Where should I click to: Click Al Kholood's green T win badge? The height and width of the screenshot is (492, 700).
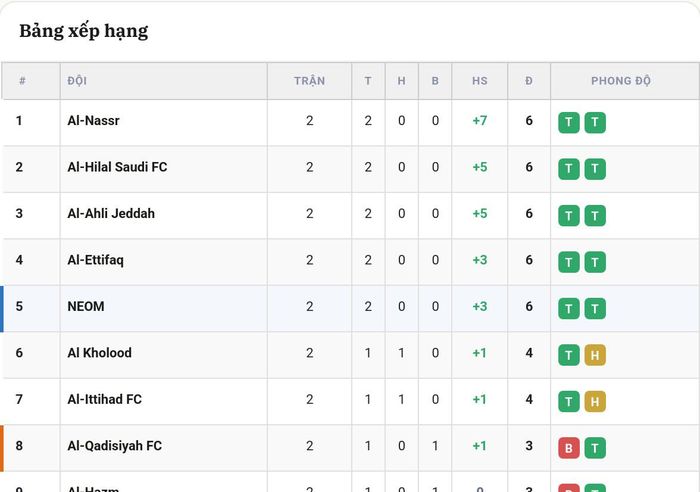click(x=568, y=355)
